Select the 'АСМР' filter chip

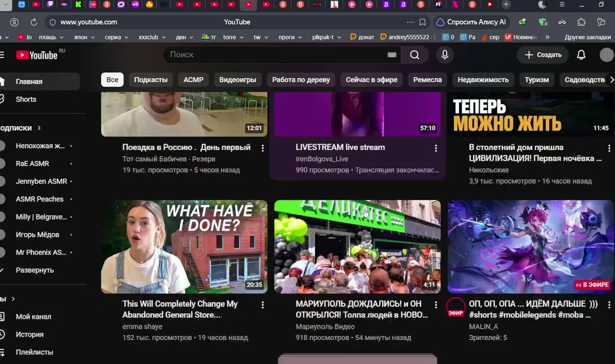[x=193, y=79]
